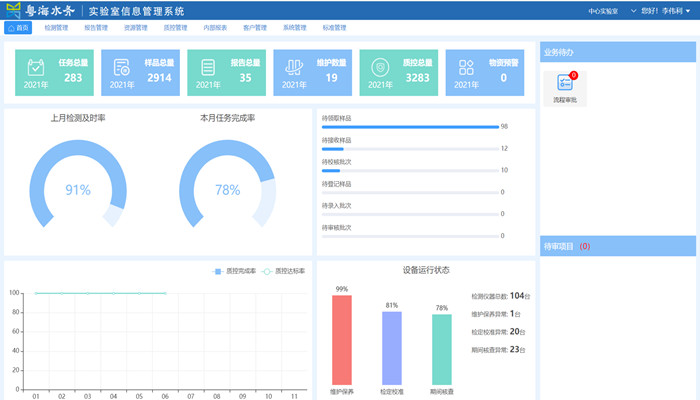Click the 任务总量 calendar icon

click(36, 68)
